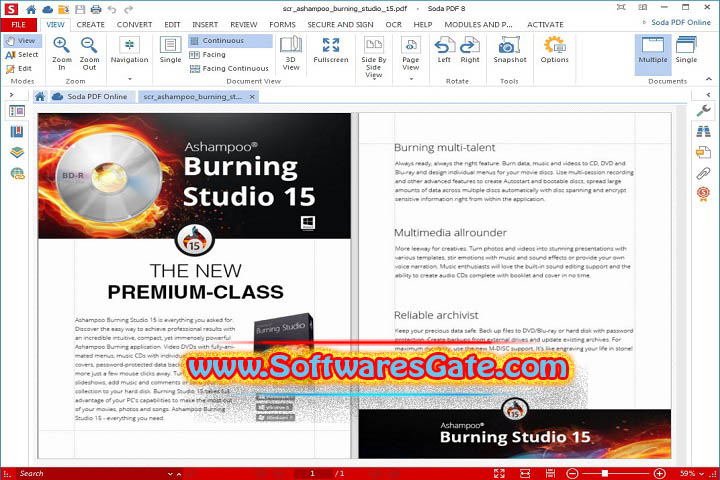Enable Side By Side View

click(x=374, y=57)
